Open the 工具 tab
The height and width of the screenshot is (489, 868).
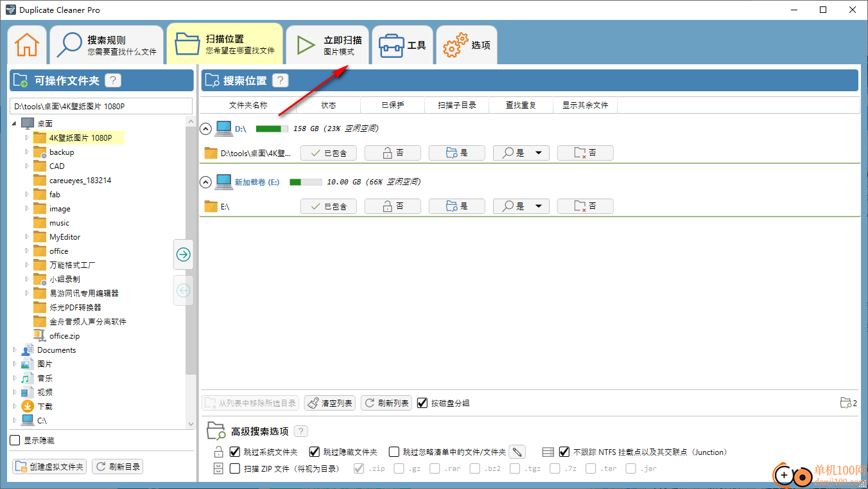pyautogui.click(x=403, y=45)
